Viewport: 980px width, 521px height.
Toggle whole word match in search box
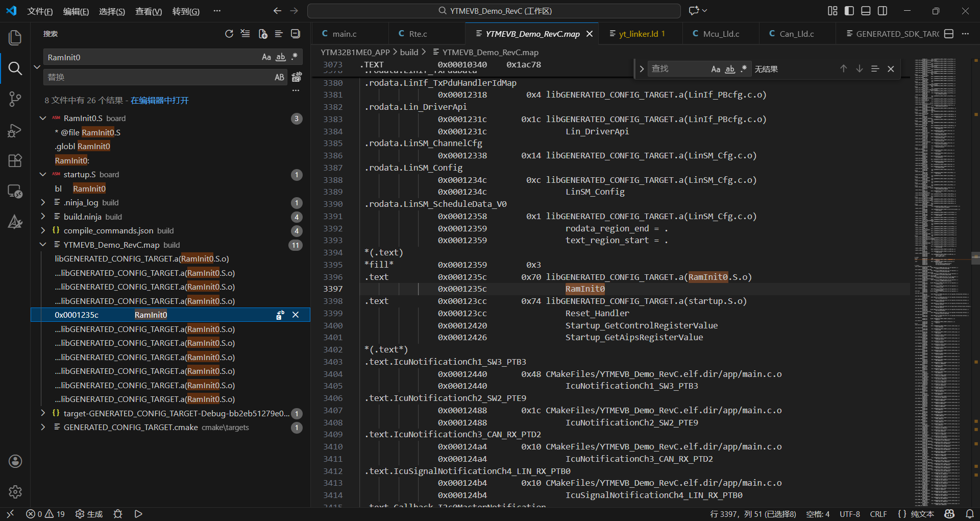tap(280, 57)
